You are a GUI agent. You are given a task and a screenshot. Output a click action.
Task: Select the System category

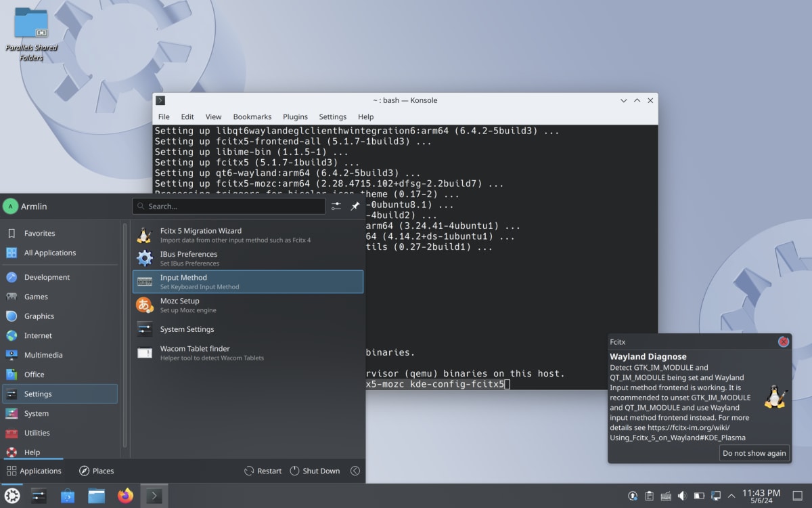[60, 413]
